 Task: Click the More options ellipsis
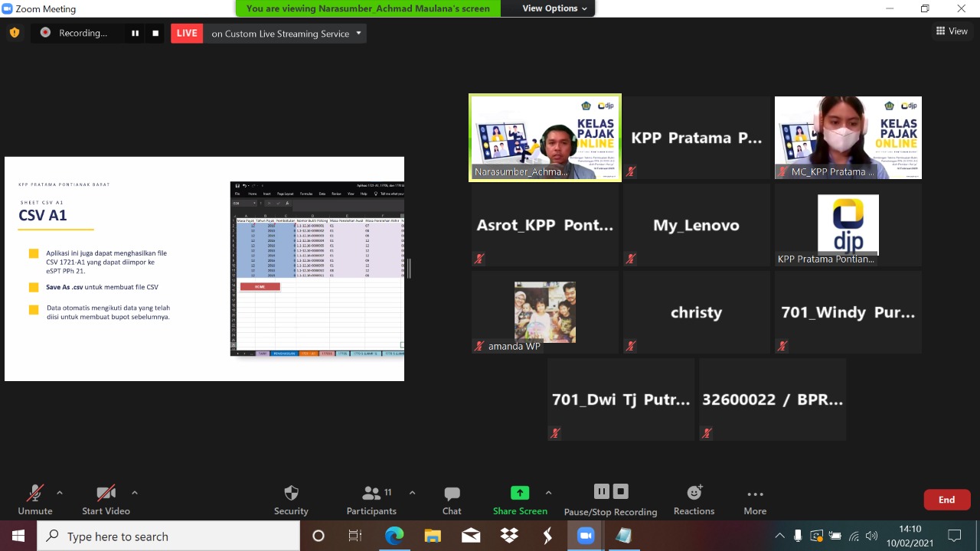tap(755, 494)
